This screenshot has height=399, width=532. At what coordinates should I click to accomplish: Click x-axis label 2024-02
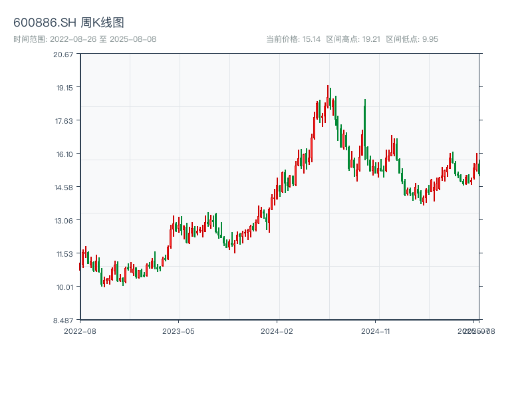coord(277,331)
